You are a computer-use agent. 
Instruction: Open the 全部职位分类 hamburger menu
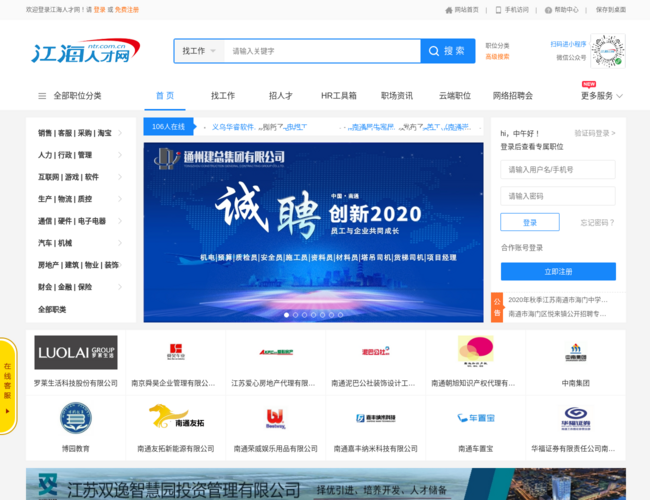coord(70,96)
